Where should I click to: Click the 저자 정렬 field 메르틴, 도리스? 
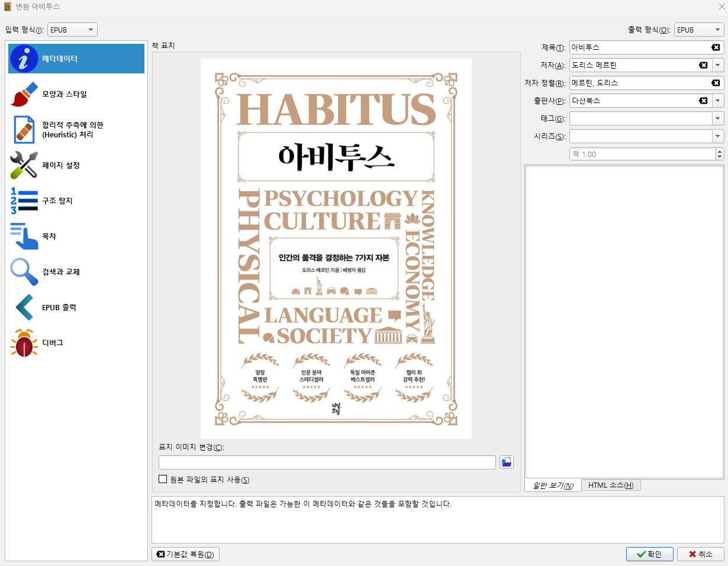(647, 83)
